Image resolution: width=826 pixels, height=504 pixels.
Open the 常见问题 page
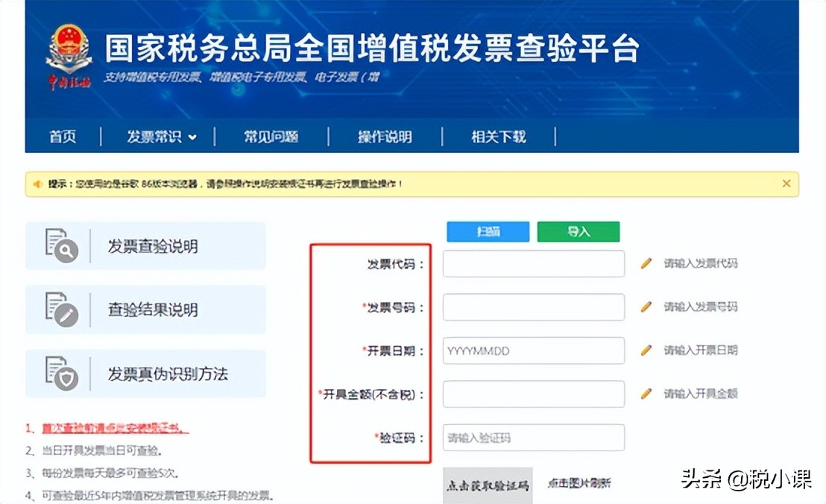click(270, 136)
